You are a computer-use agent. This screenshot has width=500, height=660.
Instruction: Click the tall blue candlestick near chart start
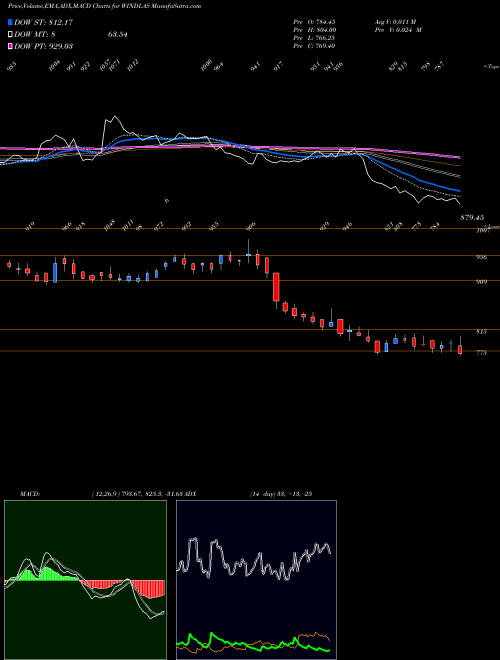[55, 272]
